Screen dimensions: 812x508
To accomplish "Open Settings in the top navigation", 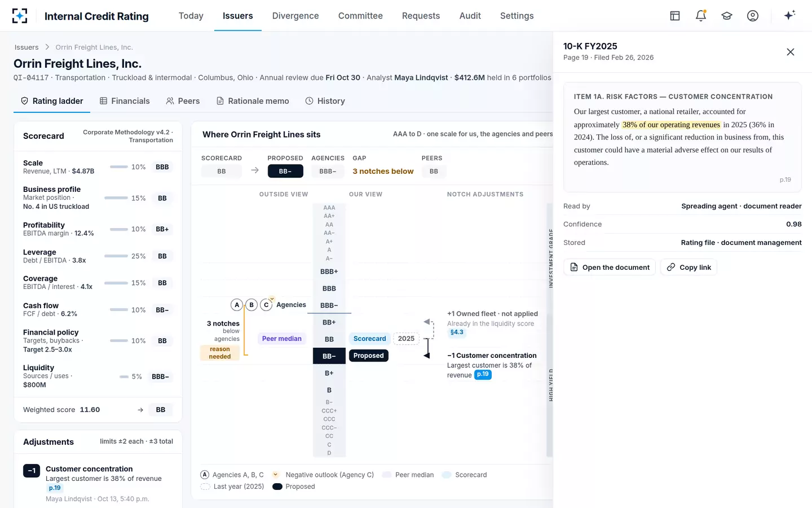I will click(x=517, y=16).
